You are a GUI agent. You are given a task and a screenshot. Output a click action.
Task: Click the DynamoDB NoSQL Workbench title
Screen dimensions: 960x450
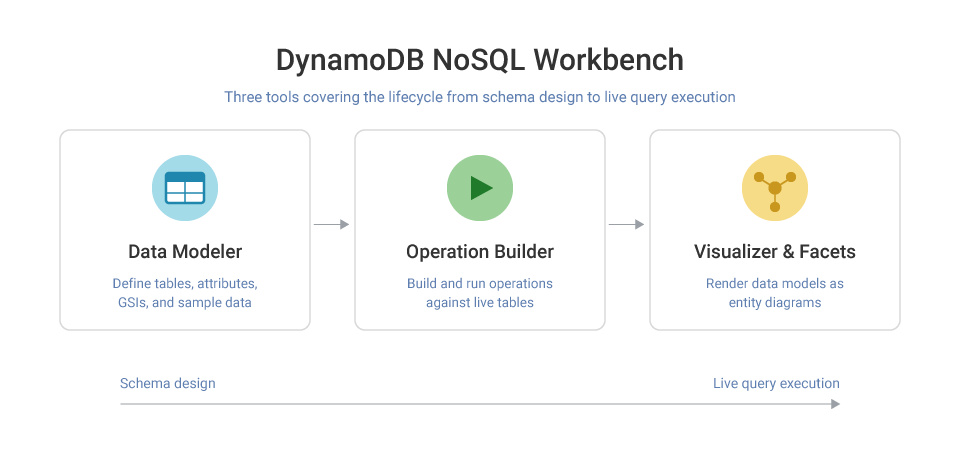click(x=480, y=60)
